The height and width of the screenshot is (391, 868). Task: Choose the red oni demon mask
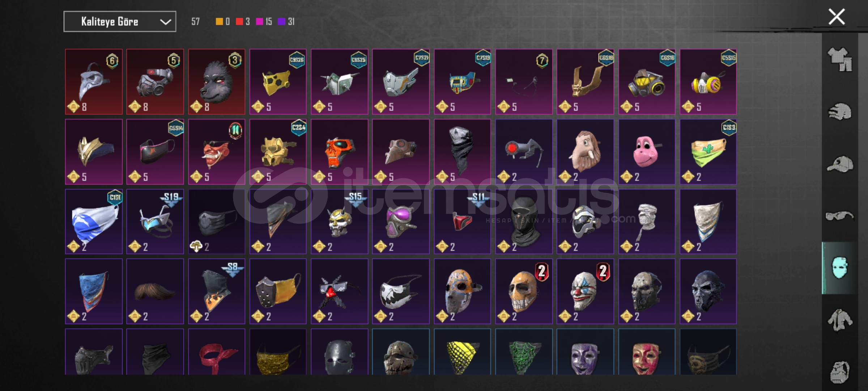pos(217,152)
